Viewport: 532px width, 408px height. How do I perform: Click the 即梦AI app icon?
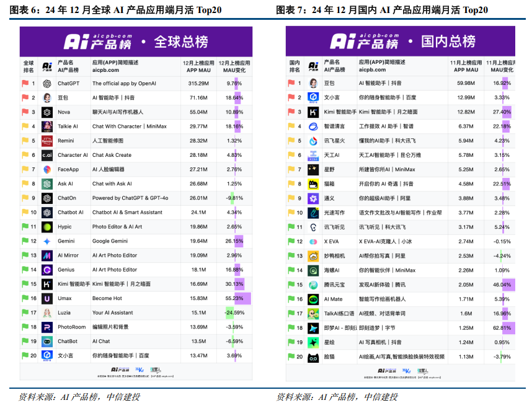point(313,328)
